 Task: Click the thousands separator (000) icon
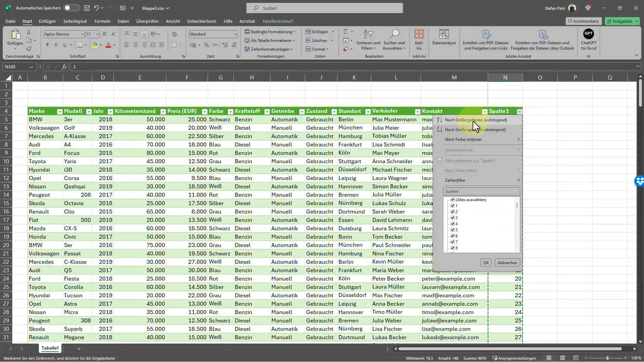[x=215, y=45]
